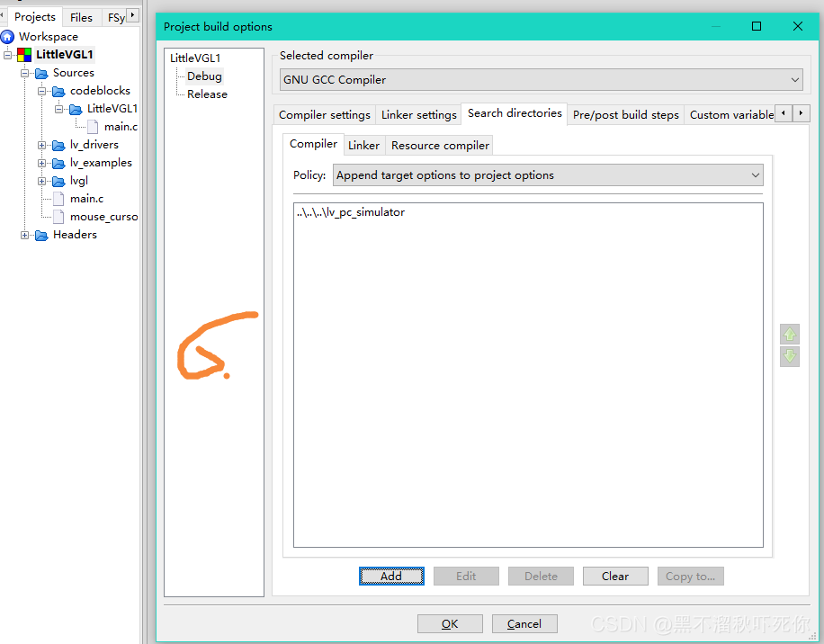Select main.c directly under Sources
824x644 pixels.
coord(86,199)
